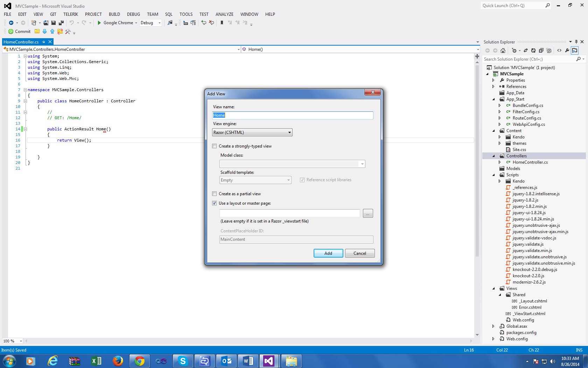Click the Pending Changes Filter clock icon
Viewport: 588px width, 368px height.
pyautogui.click(x=514, y=50)
